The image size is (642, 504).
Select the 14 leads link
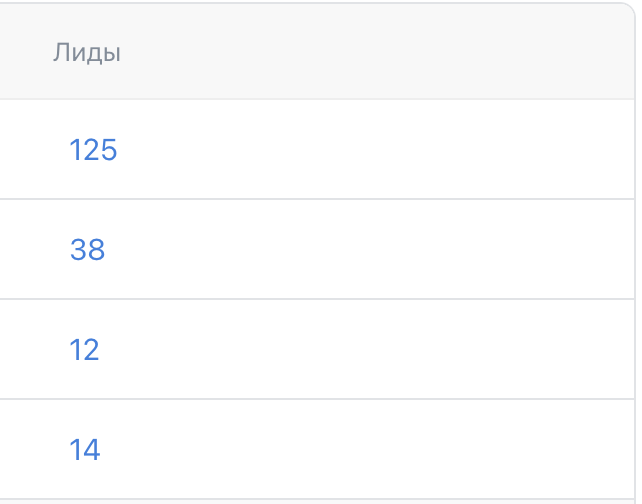[85, 450]
